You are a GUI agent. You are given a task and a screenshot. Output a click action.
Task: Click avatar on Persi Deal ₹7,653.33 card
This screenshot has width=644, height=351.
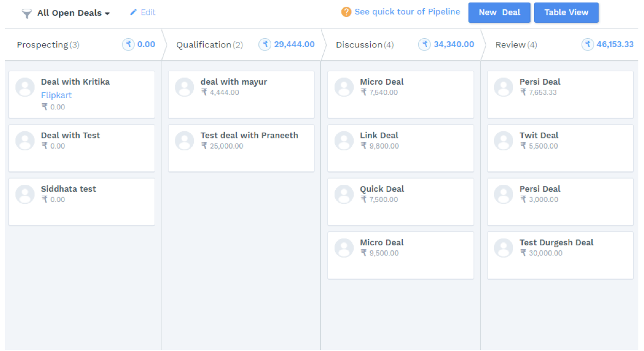point(503,87)
